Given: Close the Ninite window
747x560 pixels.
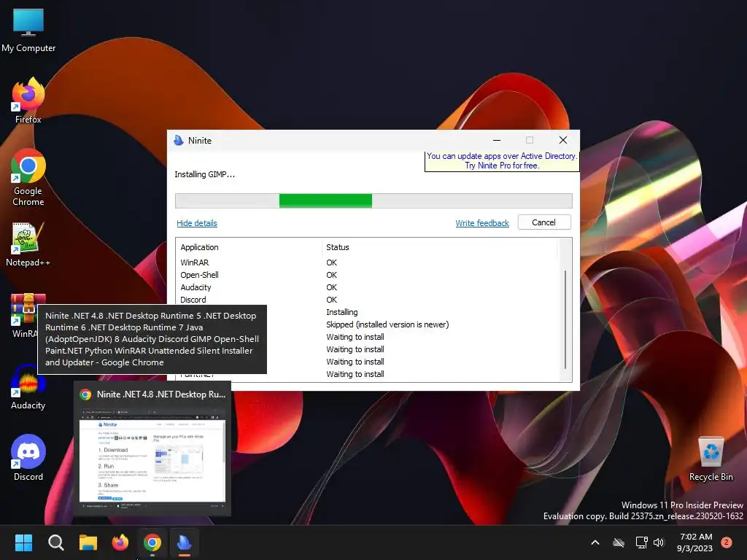Looking at the screenshot, I should [563, 140].
